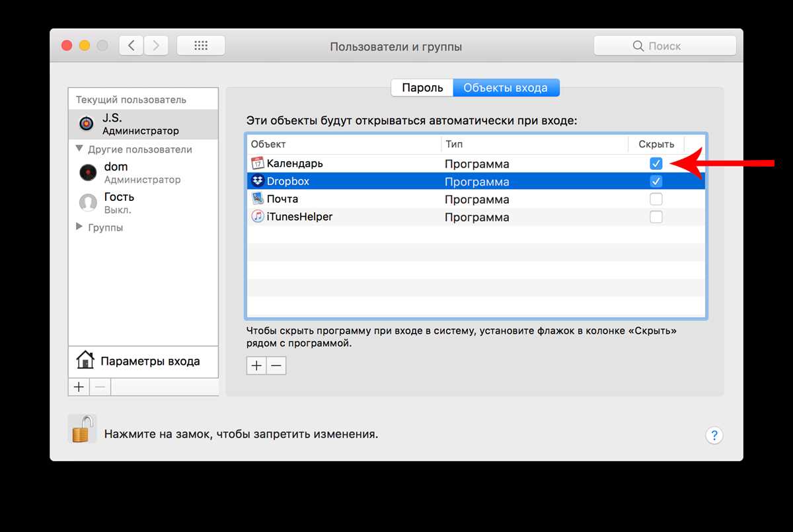Add a new user with sidebar plus
Image resolution: width=793 pixels, height=532 pixels.
(x=79, y=387)
